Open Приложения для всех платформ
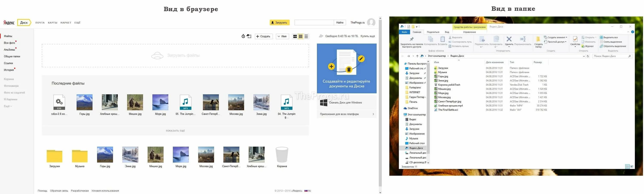This screenshot has width=644, height=194. [x=346, y=114]
